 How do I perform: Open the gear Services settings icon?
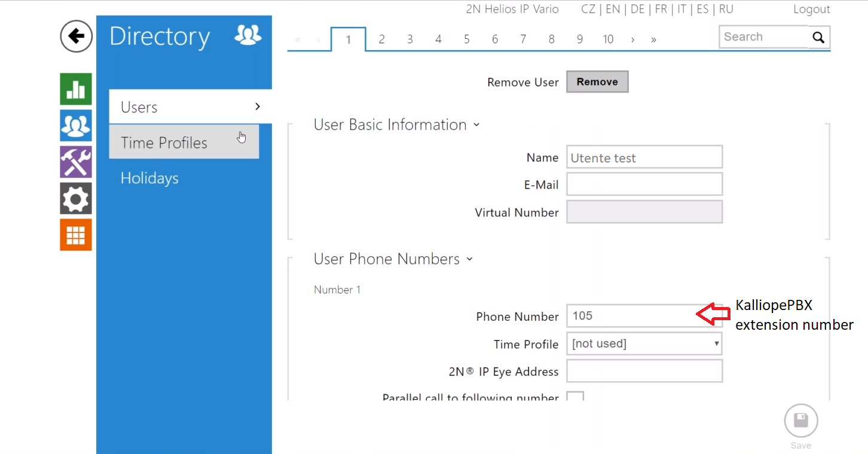click(76, 198)
